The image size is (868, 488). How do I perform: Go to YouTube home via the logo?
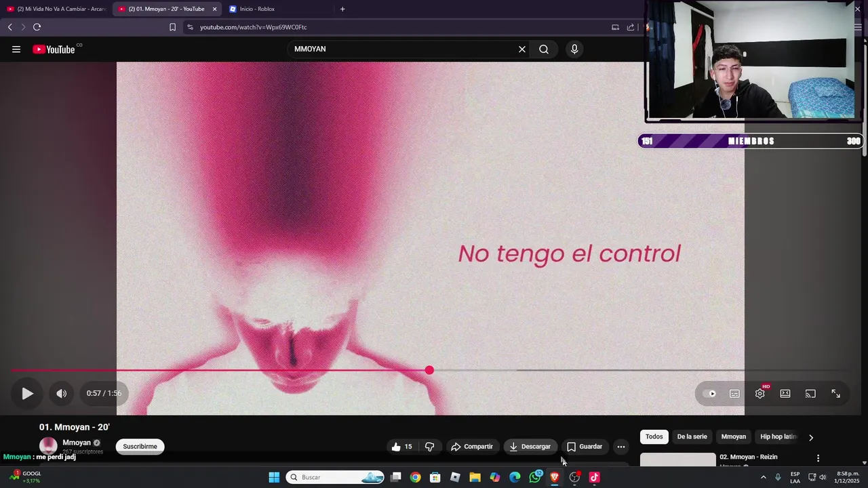54,49
